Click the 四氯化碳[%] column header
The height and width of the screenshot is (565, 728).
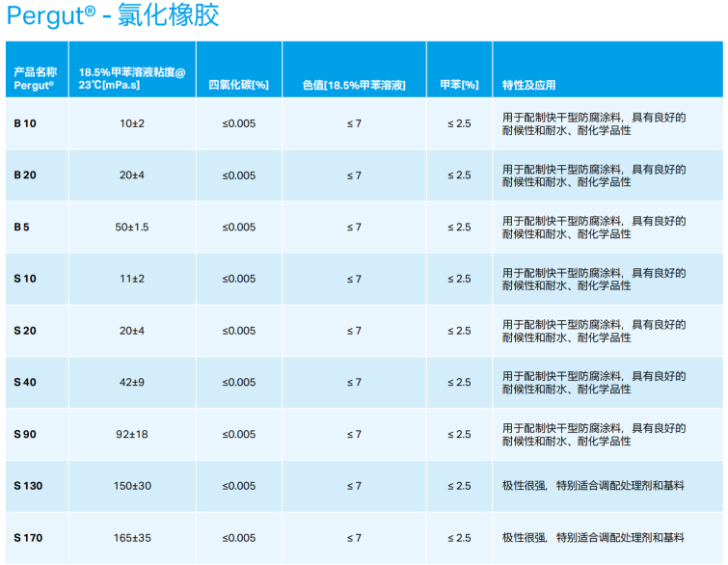(x=238, y=86)
